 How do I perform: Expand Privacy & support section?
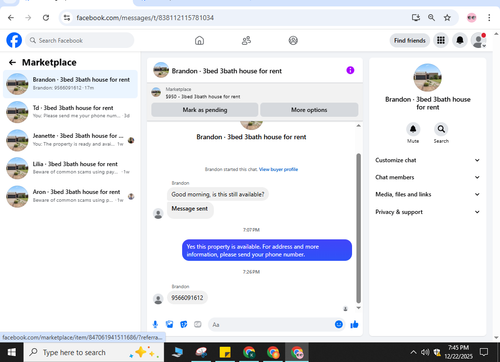click(427, 212)
